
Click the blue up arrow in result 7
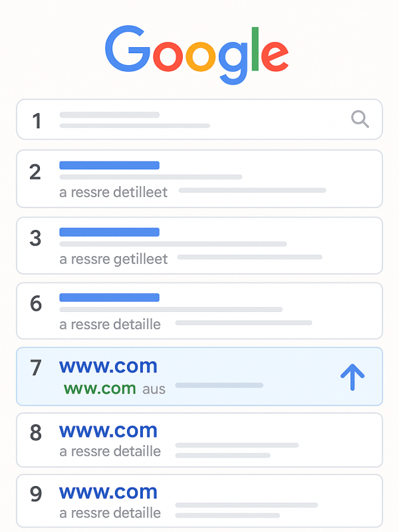(352, 377)
